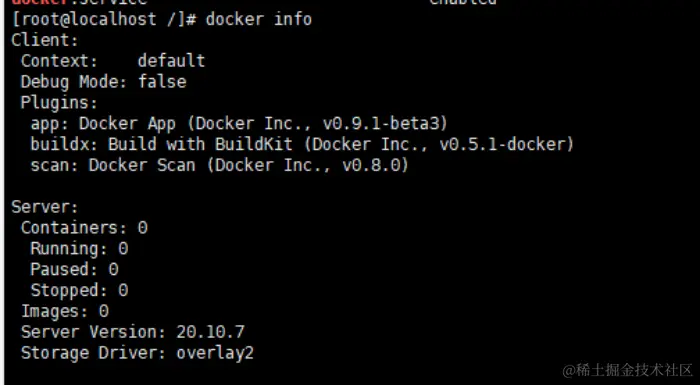This screenshot has width=700, height=385.
Task: Click the buildx BuildKit plugin line
Action: [302, 144]
